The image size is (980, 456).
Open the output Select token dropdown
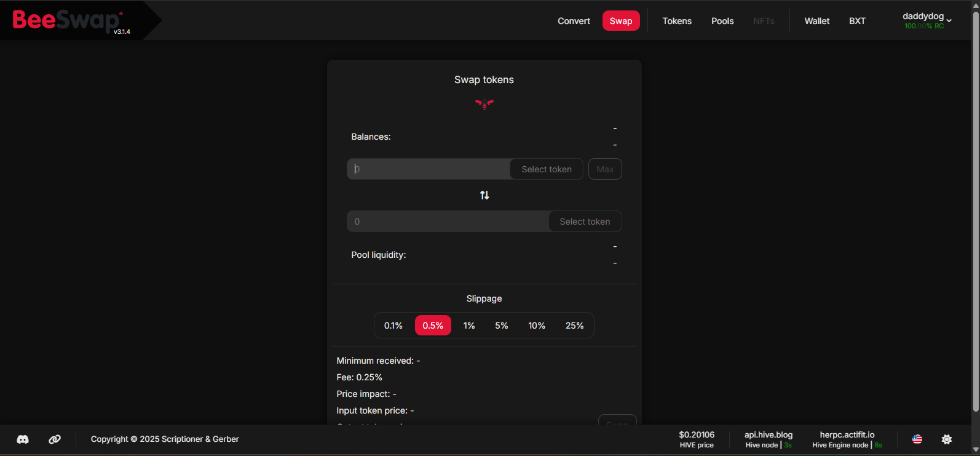tap(585, 222)
